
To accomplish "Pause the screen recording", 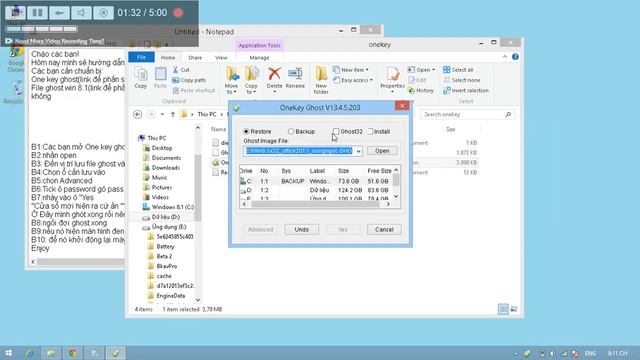I will 37,13.
